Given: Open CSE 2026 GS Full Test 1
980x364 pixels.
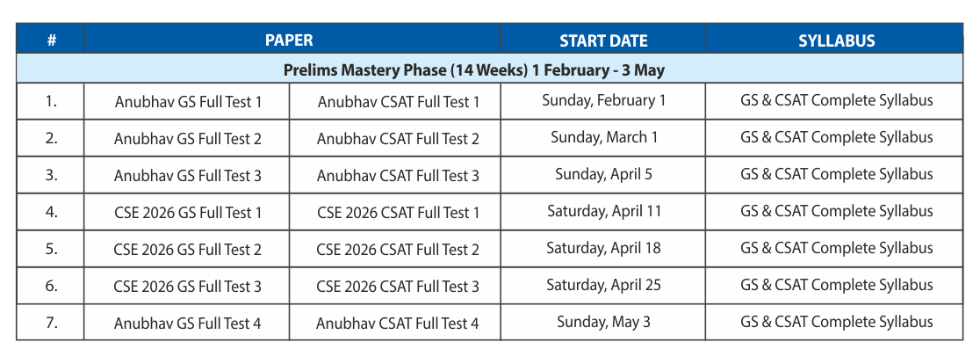Looking at the screenshot, I should (x=188, y=213).
